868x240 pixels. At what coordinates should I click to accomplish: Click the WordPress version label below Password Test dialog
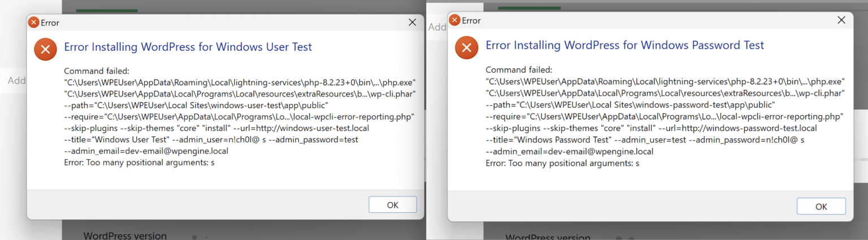click(546, 237)
